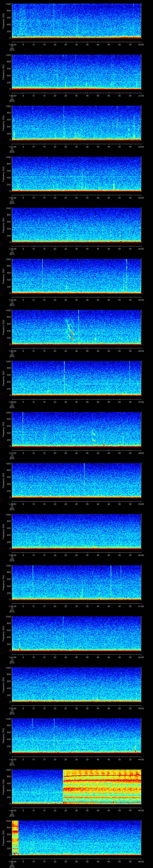The width and height of the screenshot is (153, 868).
Task: Select the loud broadband noise block in the 1:44:00 spectrogram
Action: tap(102, 787)
